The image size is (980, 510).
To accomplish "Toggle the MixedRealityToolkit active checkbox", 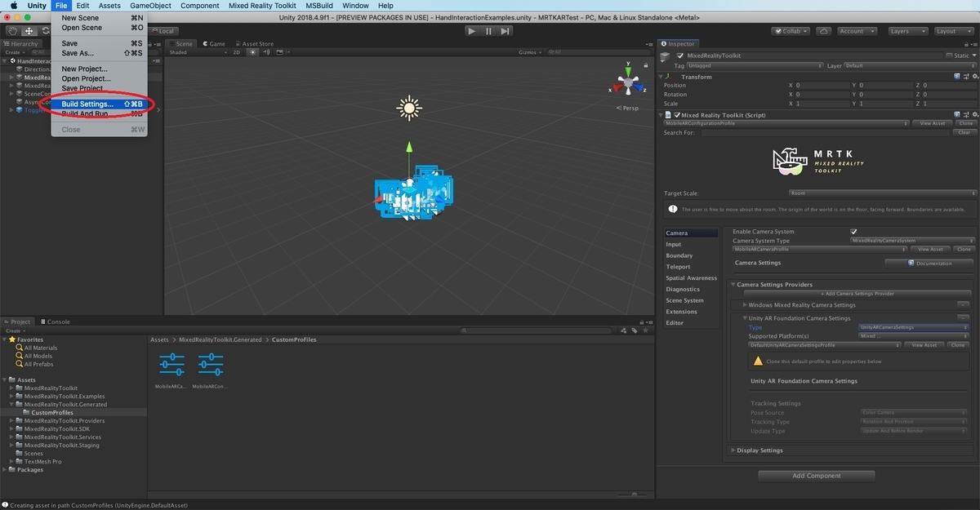I will [x=679, y=56].
